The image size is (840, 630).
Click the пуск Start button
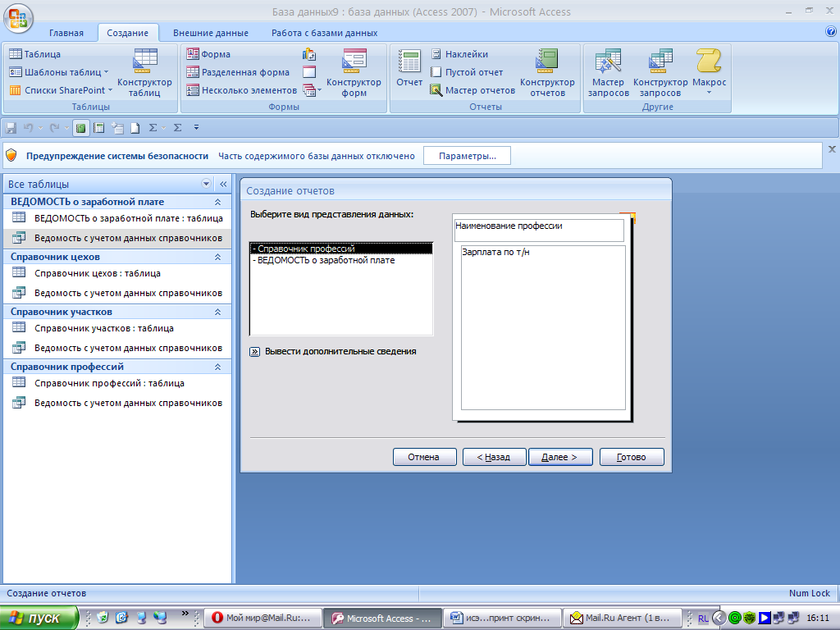(39, 618)
